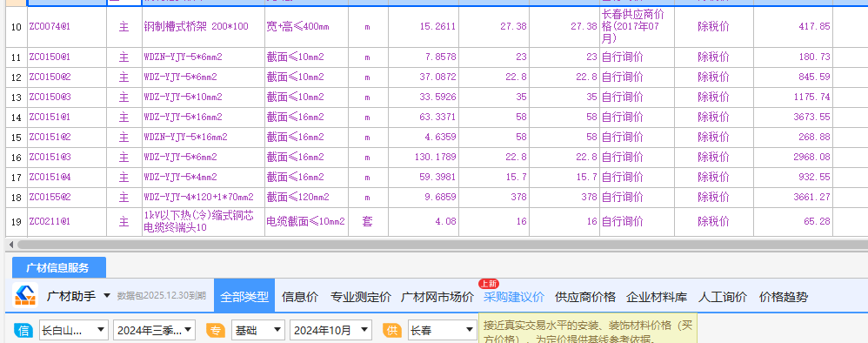Click the blue 信 badge icon
The image size is (868, 343).
pyautogui.click(x=23, y=331)
